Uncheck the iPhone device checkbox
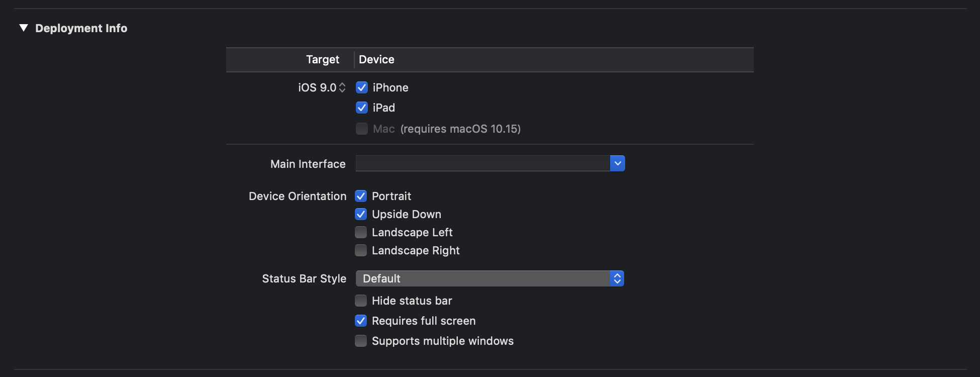Image resolution: width=980 pixels, height=377 pixels. [362, 87]
